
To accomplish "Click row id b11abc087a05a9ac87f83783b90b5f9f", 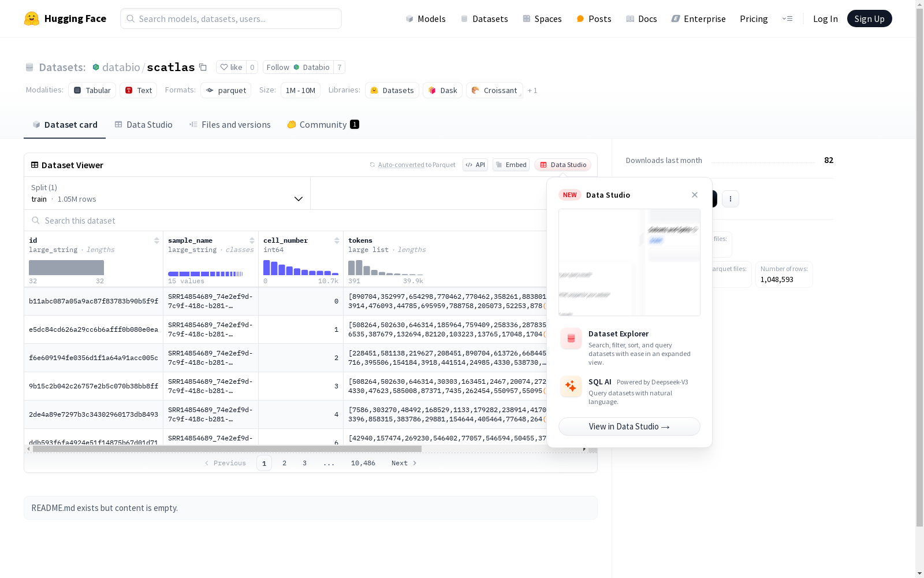I will point(94,301).
